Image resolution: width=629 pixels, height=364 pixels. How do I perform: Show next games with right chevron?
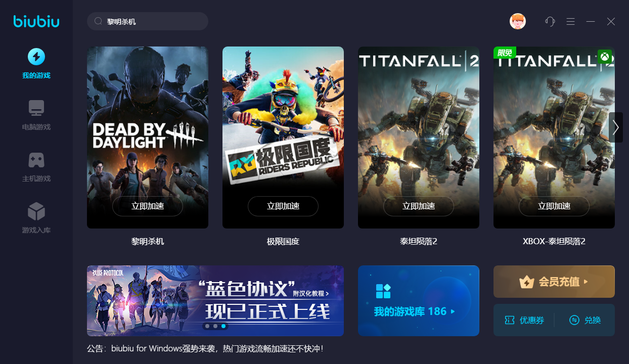[x=615, y=127]
